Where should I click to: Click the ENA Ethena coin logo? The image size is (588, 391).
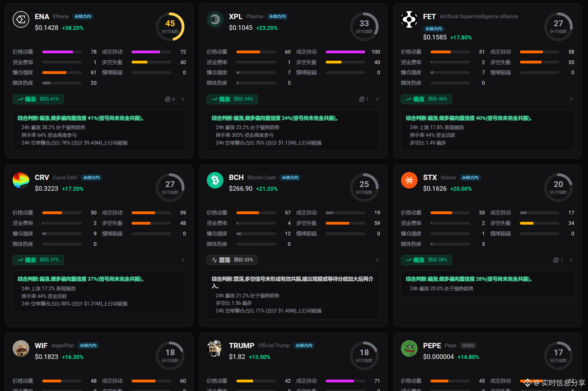(21, 19)
